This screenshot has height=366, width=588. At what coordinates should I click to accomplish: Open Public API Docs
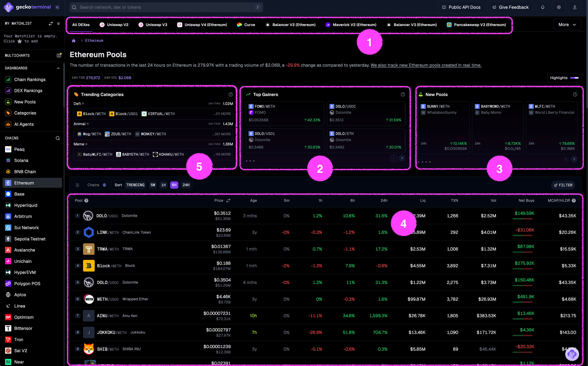click(461, 7)
